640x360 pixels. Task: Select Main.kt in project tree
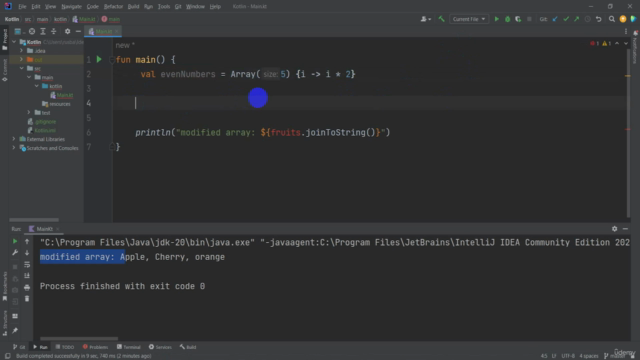(x=62, y=95)
